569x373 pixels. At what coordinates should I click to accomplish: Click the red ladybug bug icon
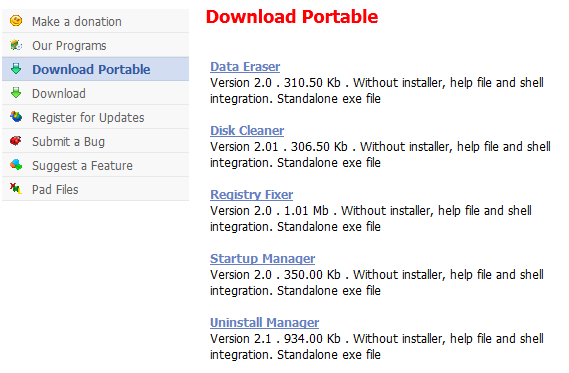point(16,141)
